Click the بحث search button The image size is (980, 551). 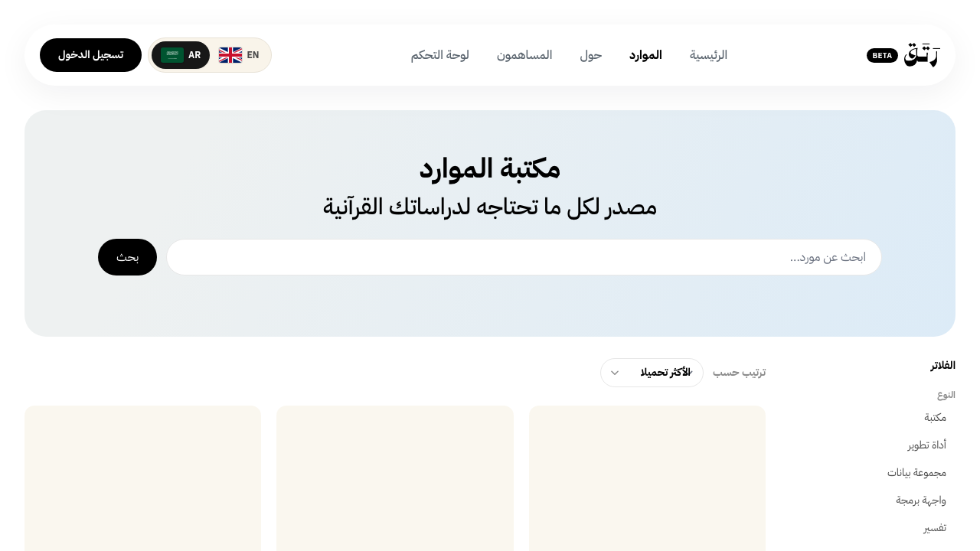pos(127,257)
